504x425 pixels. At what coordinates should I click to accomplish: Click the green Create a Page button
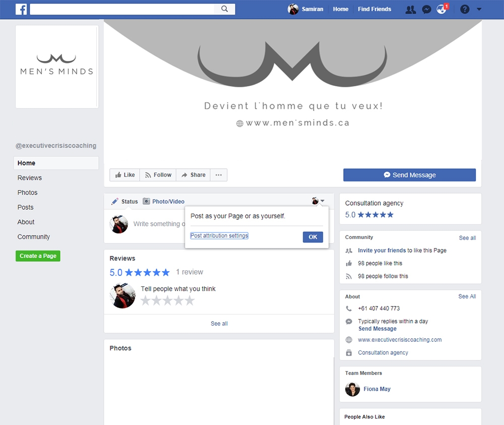(x=38, y=256)
